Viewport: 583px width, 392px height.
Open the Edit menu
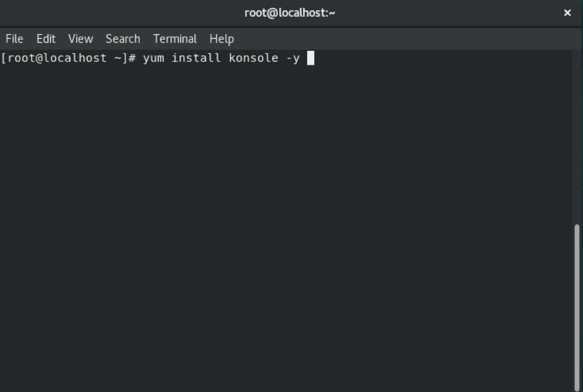point(46,39)
